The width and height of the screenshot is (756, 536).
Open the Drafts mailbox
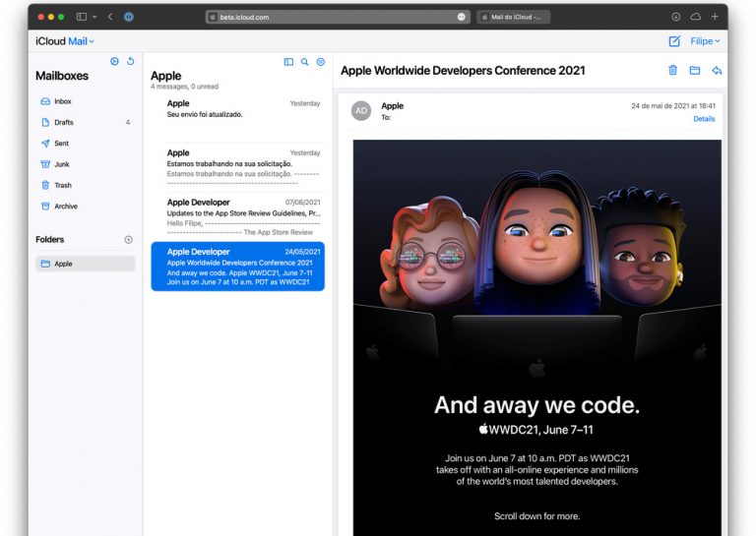[64, 122]
